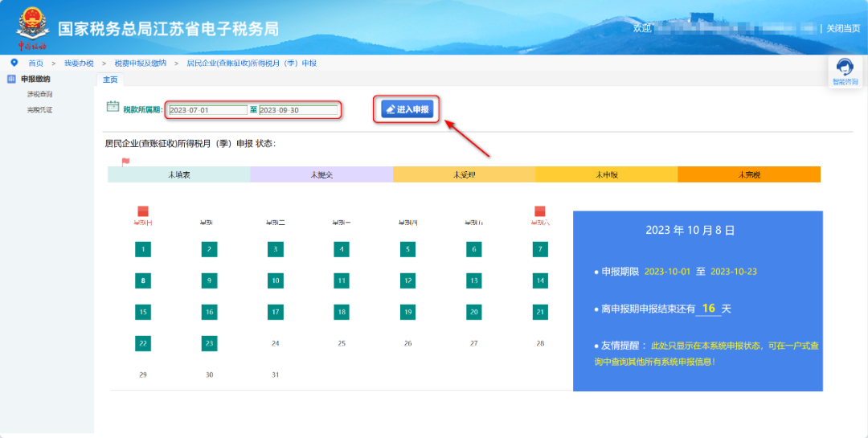Select deadline calendar day 23
868x438 pixels.
[x=209, y=343]
